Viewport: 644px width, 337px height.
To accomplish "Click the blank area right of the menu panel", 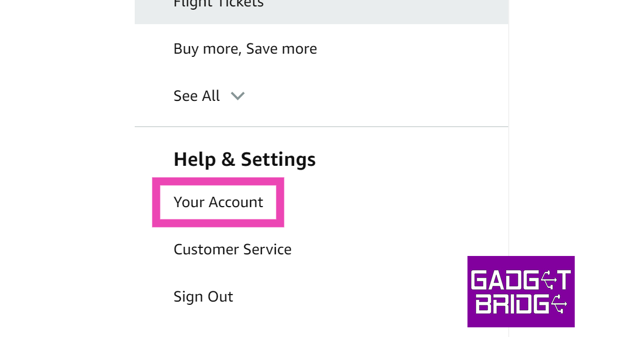I will pyautogui.click(x=574, y=134).
